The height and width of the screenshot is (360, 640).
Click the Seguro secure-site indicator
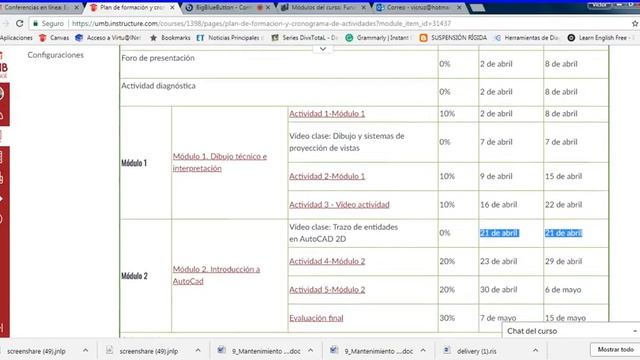point(48,24)
